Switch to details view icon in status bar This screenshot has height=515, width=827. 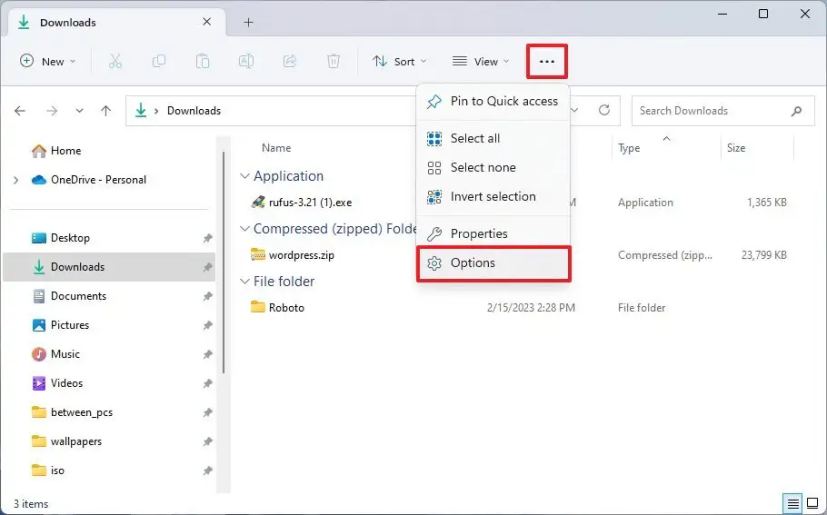tap(793, 504)
